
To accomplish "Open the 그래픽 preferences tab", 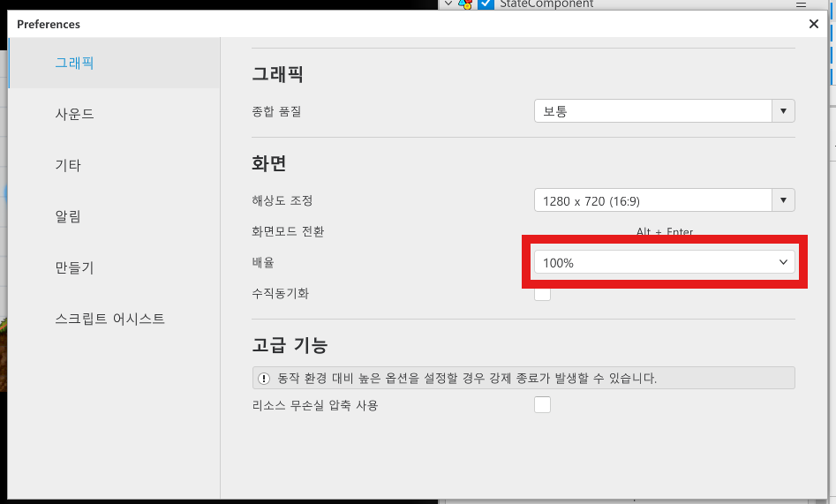I will pyautogui.click(x=114, y=63).
